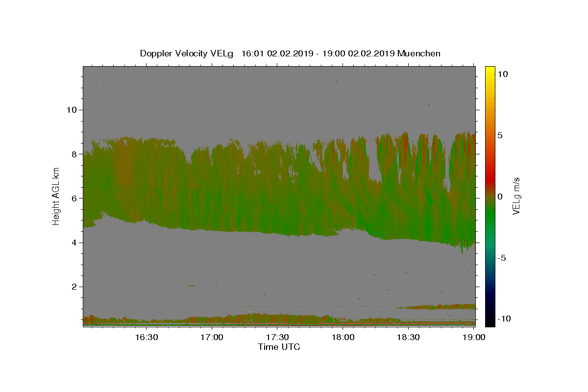Click the colorbar value -10

coord(504,319)
